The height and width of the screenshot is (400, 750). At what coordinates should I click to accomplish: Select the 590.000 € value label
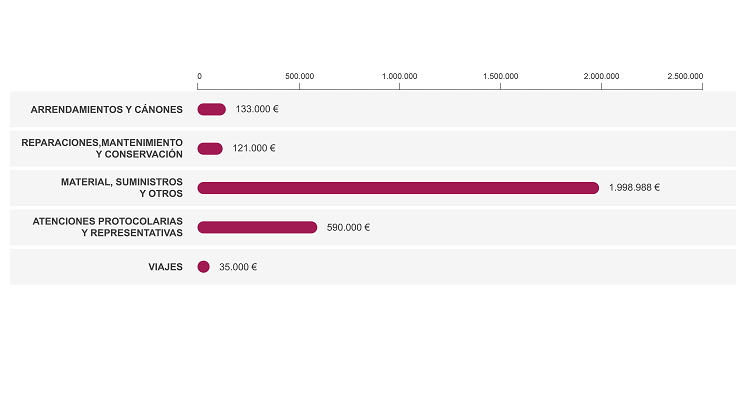(x=348, y=227)
